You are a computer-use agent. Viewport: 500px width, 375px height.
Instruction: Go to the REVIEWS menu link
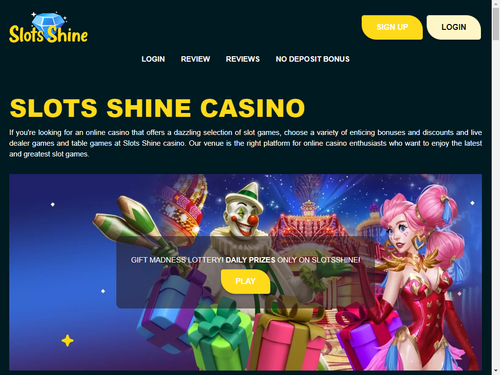point(243,59)
